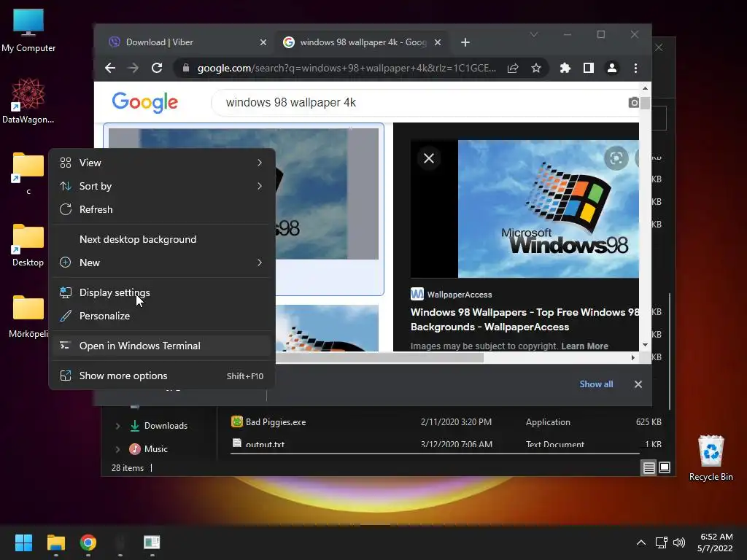Go back in Chrome

point(110,68)
